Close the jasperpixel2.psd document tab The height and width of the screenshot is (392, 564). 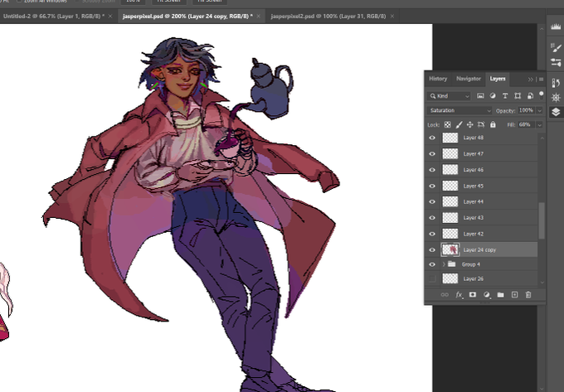pos(392,17)
